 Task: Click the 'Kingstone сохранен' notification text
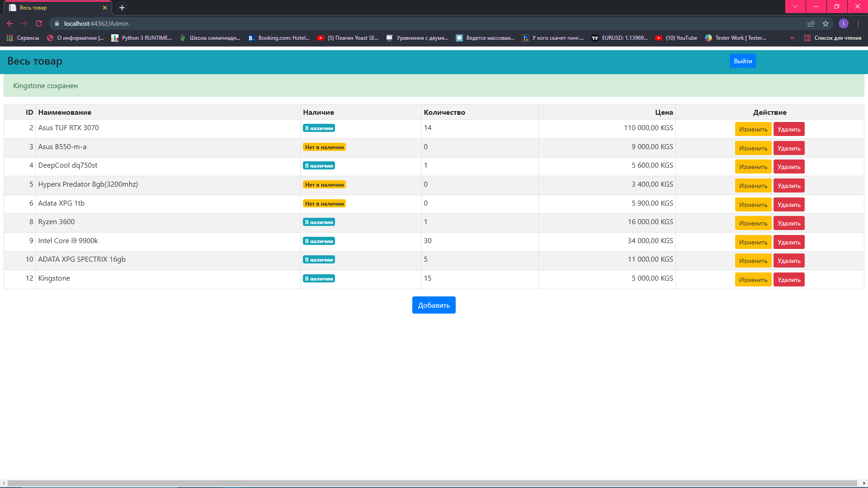click(x=45, y=86)
